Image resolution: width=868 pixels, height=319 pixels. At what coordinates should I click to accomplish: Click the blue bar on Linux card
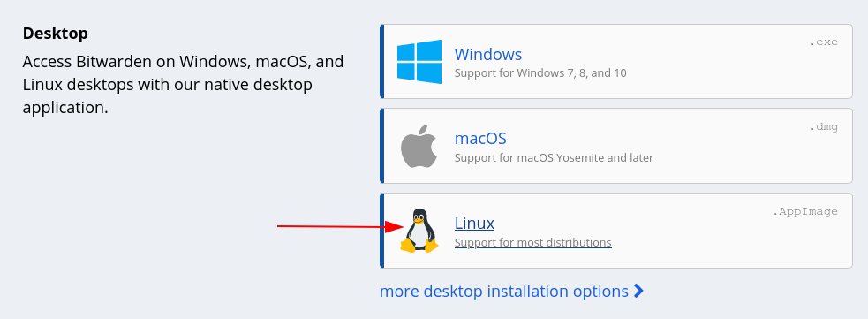[382, 231]
